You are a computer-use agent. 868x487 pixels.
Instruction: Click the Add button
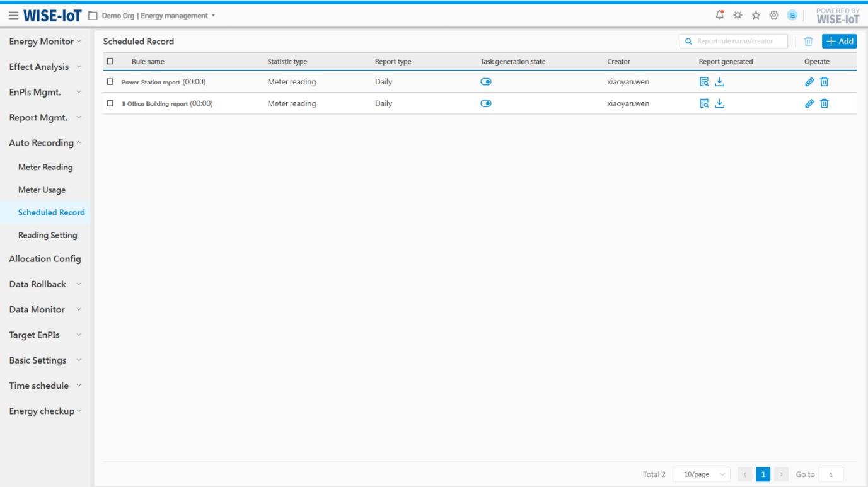click(839, 42)
